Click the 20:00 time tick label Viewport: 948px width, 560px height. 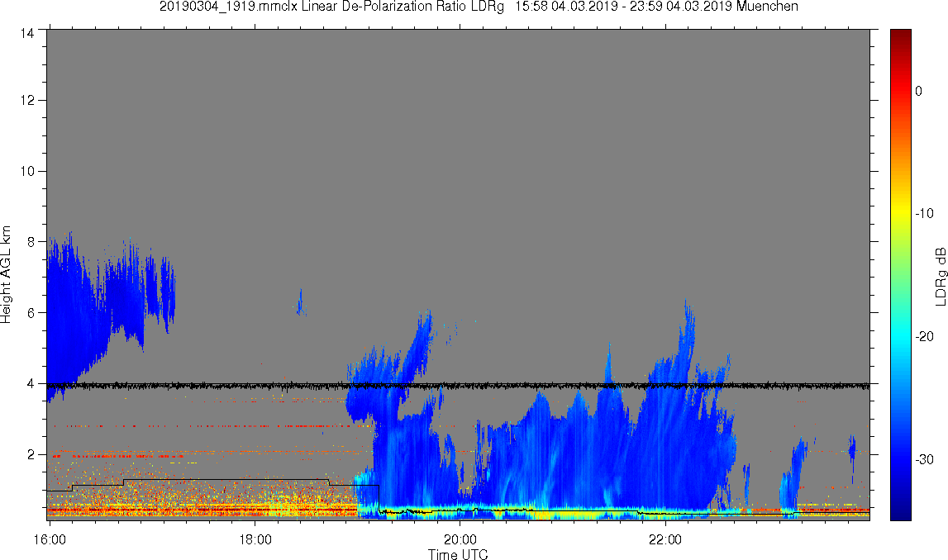pyautogui.click(x=460, y=539)
